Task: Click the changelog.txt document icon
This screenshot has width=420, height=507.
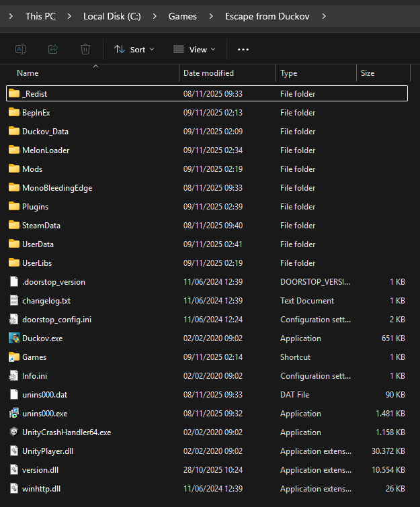Action: point(14,300)
